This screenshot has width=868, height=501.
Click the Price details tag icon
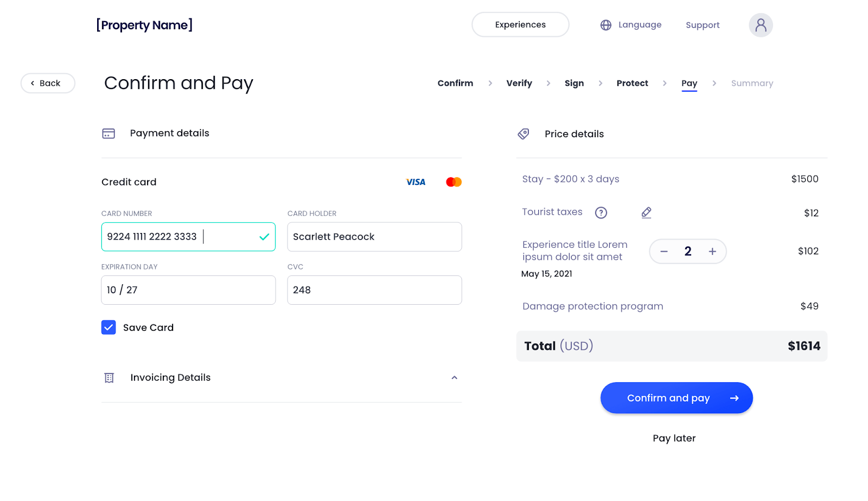(524, 134)
